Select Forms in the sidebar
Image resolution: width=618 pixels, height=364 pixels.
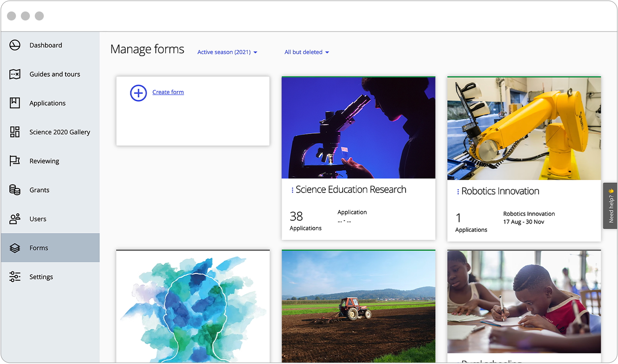pos(39,248)
